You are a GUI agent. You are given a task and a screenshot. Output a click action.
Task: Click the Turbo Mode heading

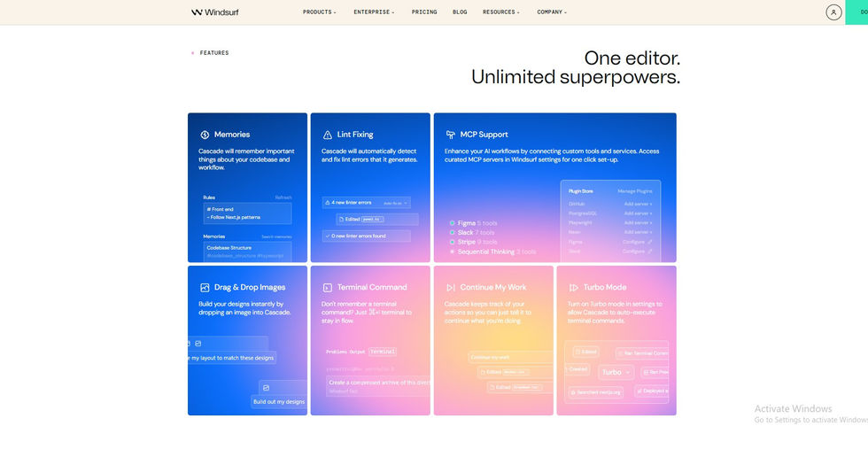(605, 287)
